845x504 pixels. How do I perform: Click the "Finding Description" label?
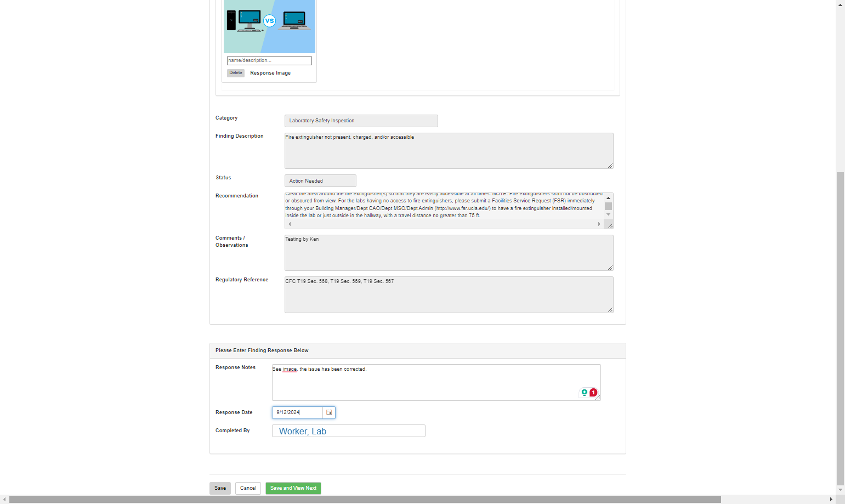[240, 136]
